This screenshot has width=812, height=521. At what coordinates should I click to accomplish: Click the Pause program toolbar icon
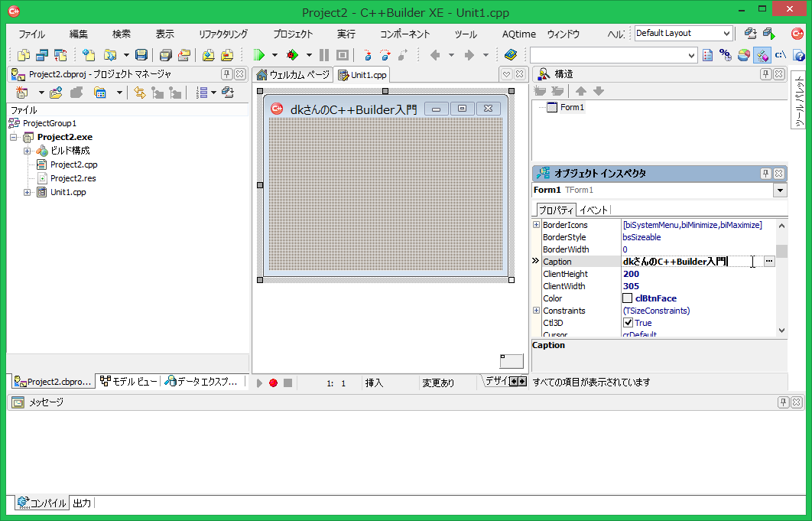324,55
